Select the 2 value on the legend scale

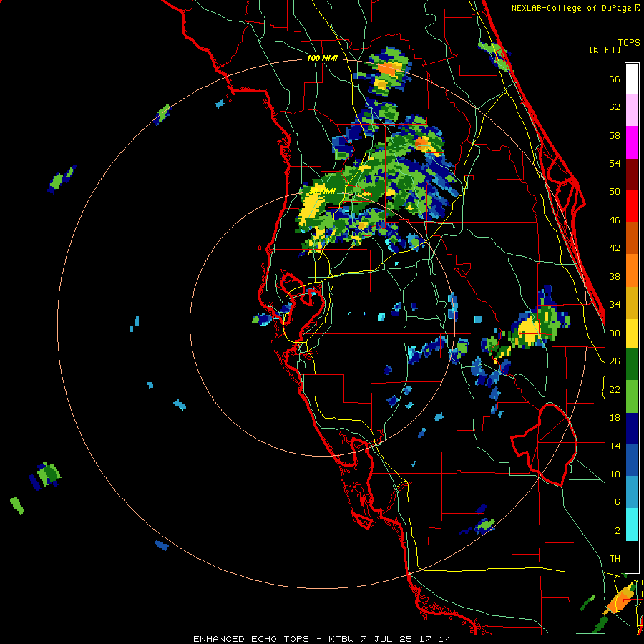click(x=617, y=531)
